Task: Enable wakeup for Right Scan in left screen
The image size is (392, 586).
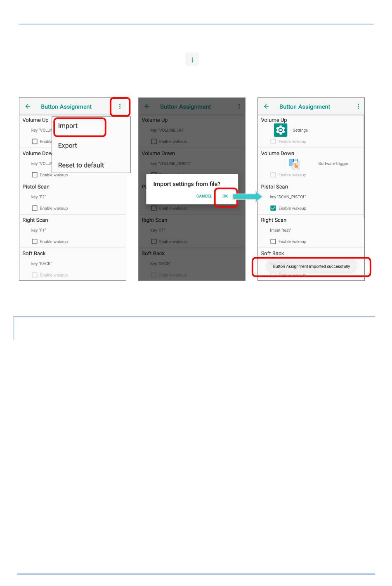Action: coord(35,242)
